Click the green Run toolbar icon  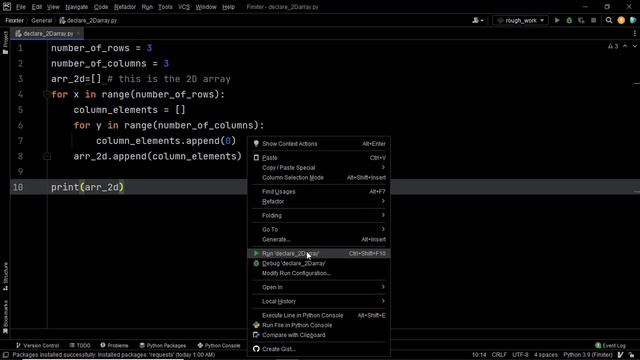(557, 20)
